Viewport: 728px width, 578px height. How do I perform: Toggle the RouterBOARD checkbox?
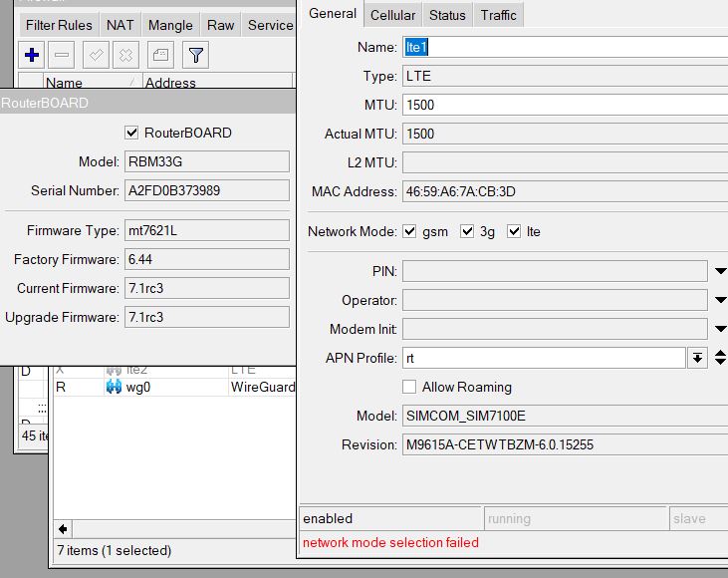[131, 133]
